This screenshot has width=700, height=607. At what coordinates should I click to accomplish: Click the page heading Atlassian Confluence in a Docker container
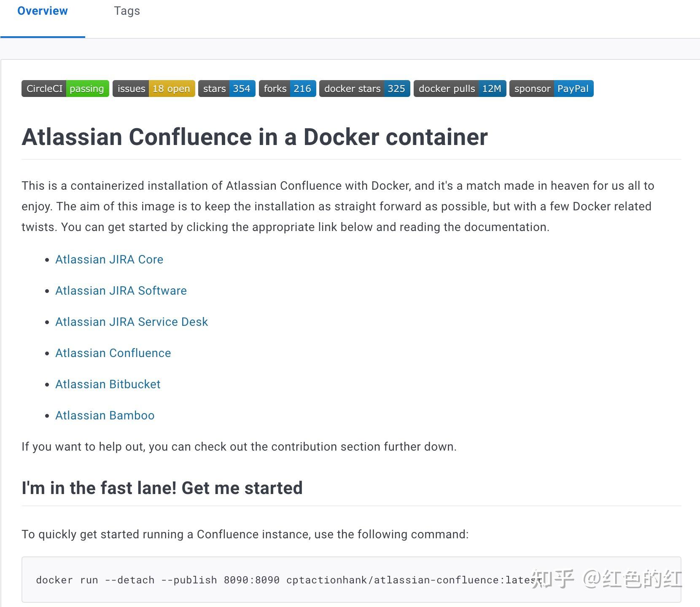coord(255,137)
